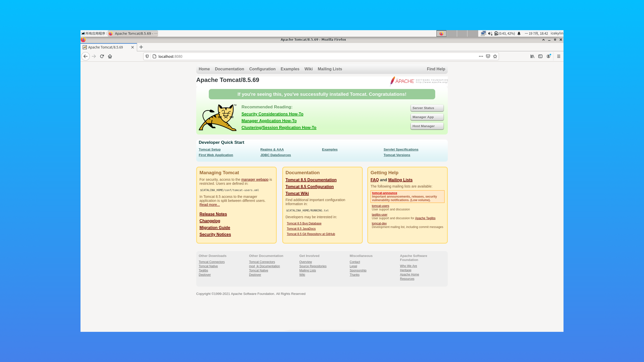Open Tomcat 8.5 Bug Database link
Image resolution: width=644 pixels, height=362 pixels.
[x=304, y=223]
